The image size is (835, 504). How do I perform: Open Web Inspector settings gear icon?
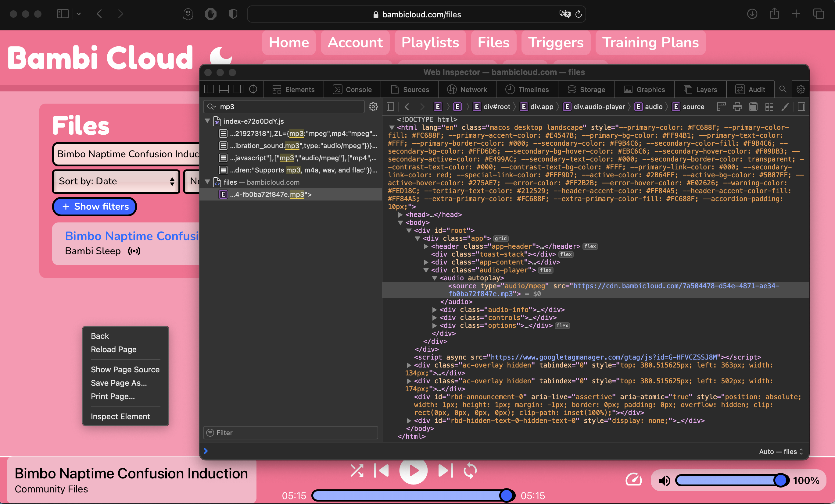tap(801, 89)
